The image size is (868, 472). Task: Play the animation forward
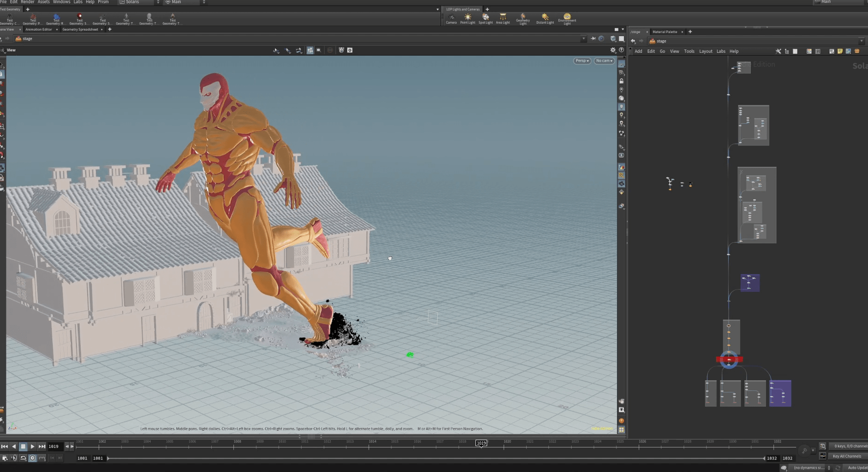(x=32, y=447)
